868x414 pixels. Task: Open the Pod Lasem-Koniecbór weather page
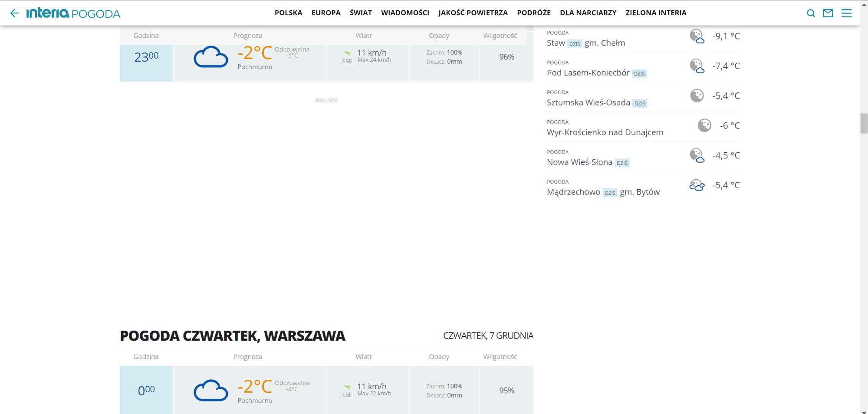[589, 72]
